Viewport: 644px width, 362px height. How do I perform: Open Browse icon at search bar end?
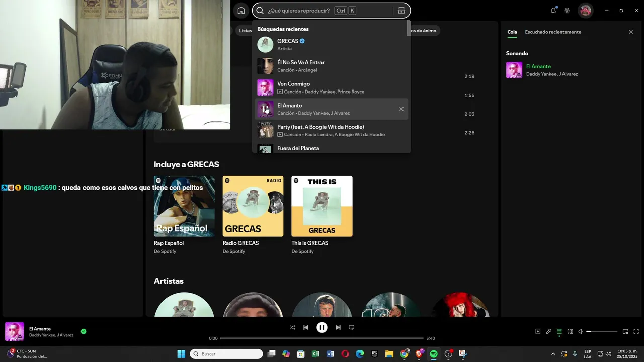tap(401, 11)
